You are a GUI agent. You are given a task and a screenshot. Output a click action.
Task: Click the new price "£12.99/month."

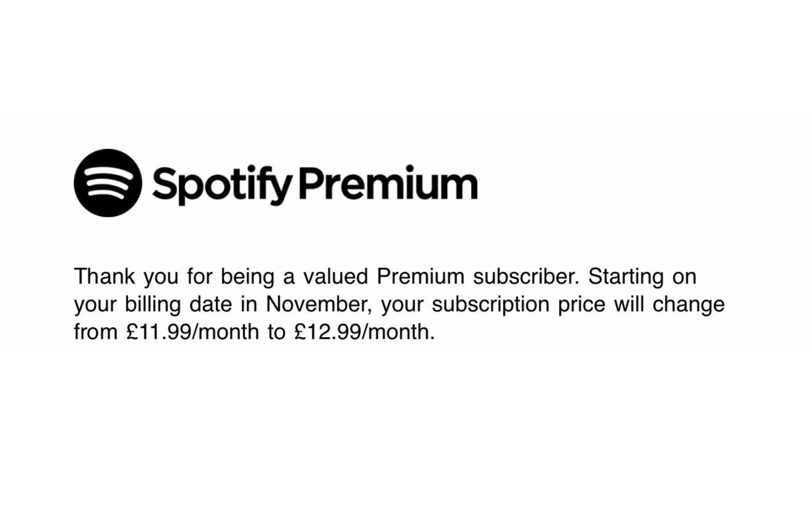(365, 332)
